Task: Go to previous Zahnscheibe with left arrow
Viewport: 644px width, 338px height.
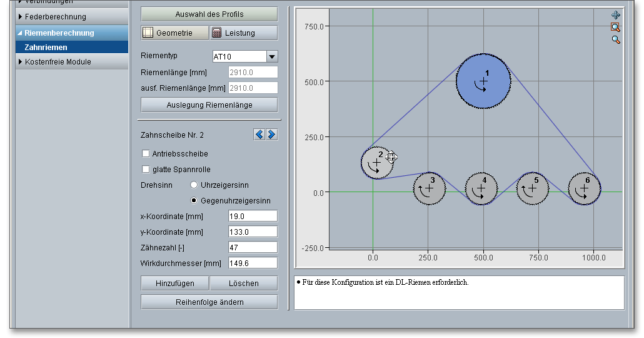Action: point(259,135)
